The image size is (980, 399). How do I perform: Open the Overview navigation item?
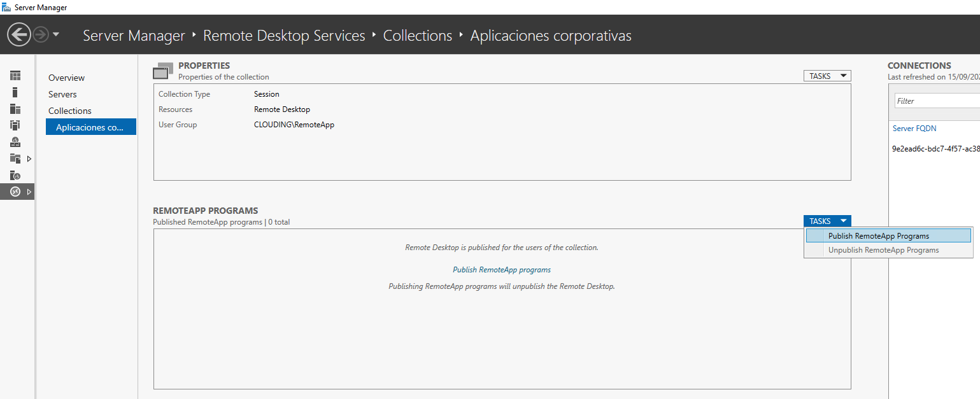[x=66, y=78]
